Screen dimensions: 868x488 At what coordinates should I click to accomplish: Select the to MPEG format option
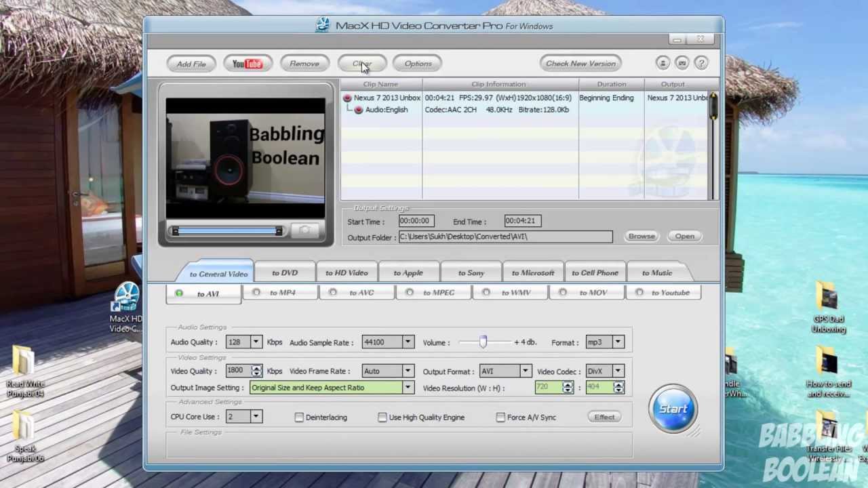pos(433,293)
